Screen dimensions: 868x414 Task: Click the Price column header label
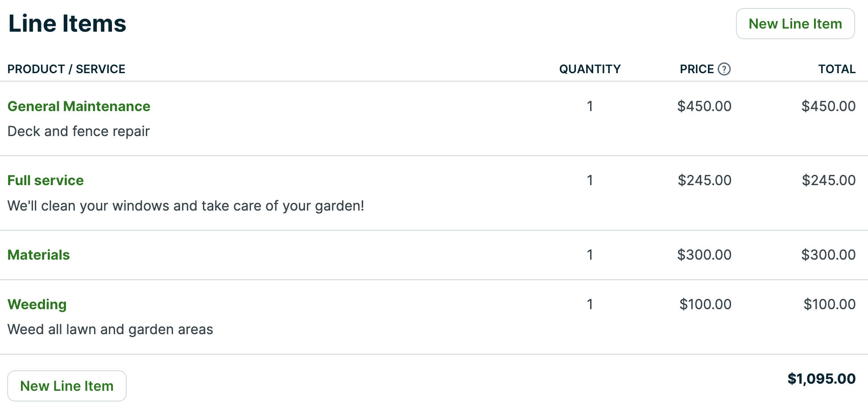[696, 69]
